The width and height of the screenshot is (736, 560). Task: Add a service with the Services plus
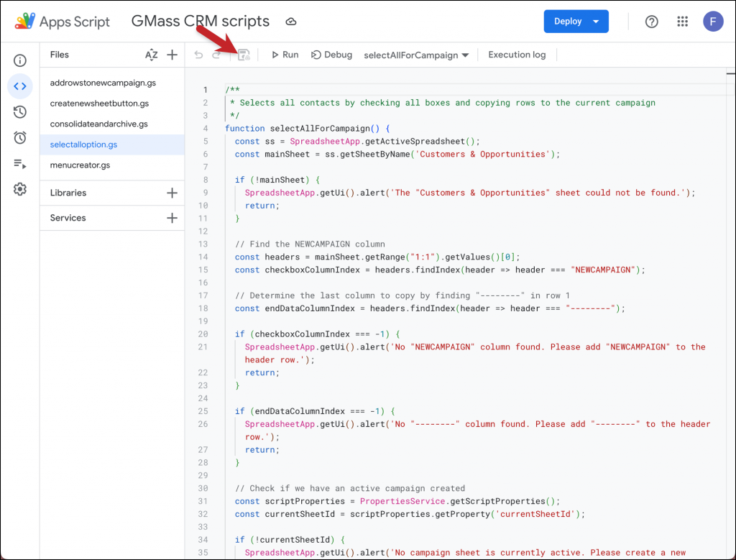(170, 217)
